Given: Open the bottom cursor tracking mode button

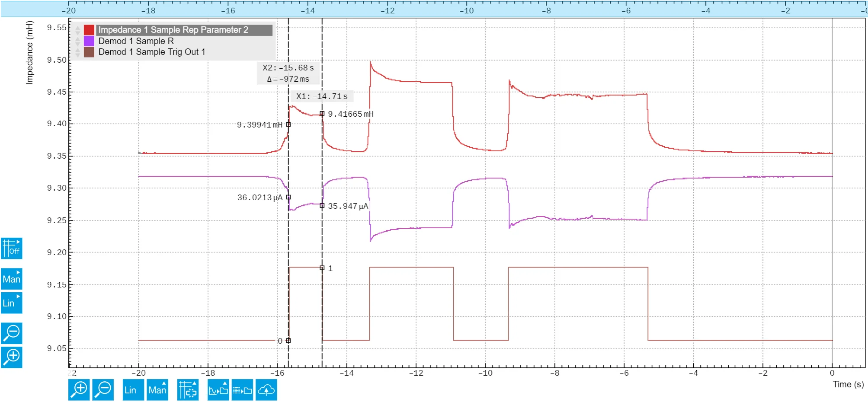Looking at the screenshot, I should coord(188,390).
